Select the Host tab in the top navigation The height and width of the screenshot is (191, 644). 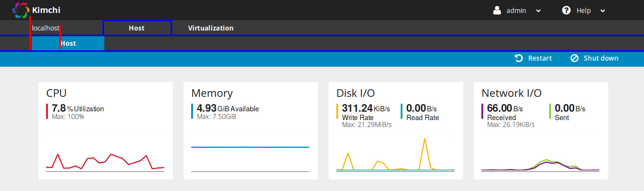pos(137,28)
